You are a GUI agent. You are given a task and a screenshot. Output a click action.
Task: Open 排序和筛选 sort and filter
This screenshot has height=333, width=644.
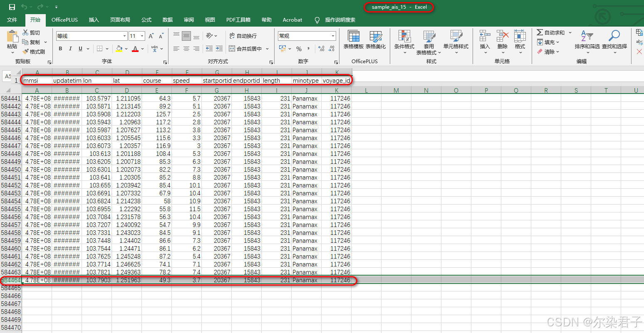coord(587,42)
